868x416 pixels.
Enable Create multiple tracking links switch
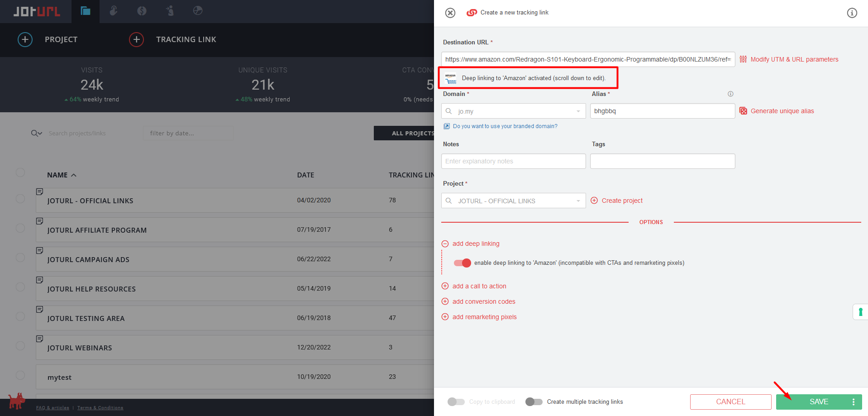(x=534, y=402)
